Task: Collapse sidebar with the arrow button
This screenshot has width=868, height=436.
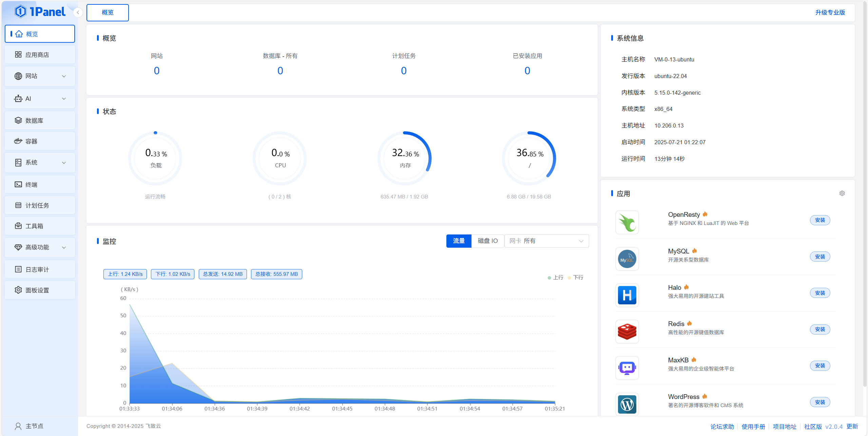Action: 78,13
